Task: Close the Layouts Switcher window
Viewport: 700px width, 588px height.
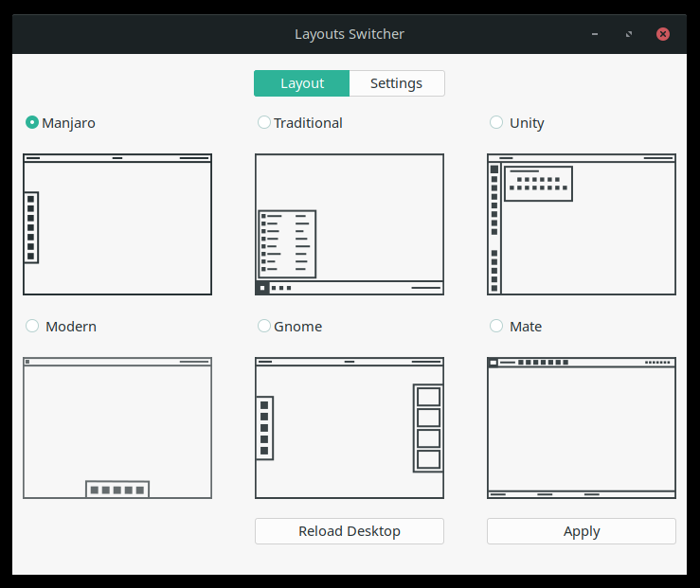Action: click(663, 34)
